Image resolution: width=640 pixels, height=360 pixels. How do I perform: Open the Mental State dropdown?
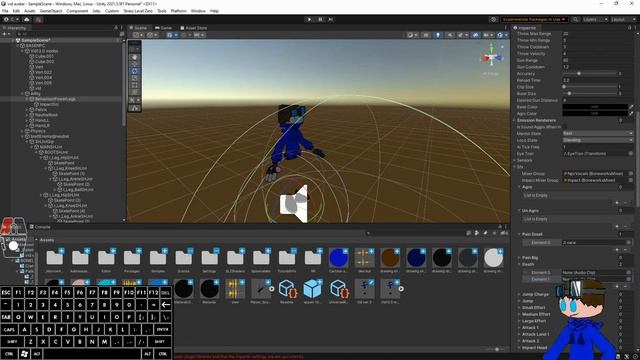pyautogui.click(x=598, y=133)
